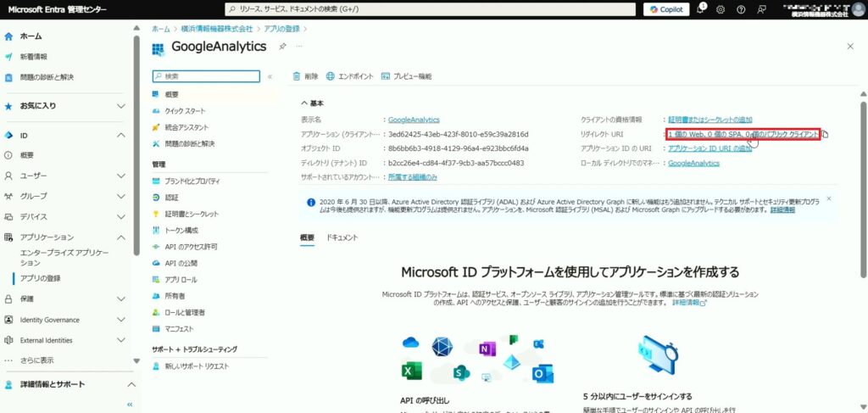Viewport: 868px width, 413px height.
Task: Focus the app menu 検索 box
Action: pos(206,76)
